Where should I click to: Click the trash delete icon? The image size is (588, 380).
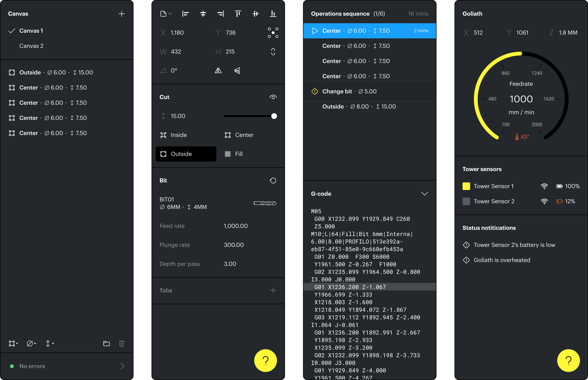point(122,344)
